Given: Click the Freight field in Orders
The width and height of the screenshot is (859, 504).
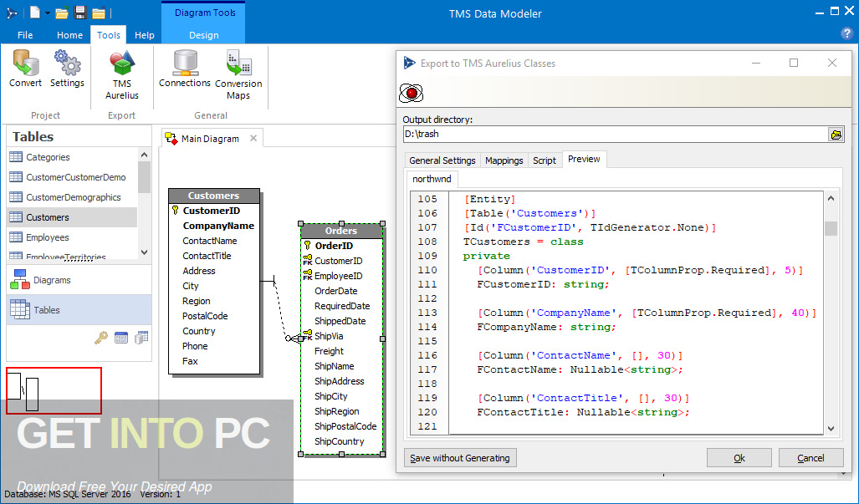Looking at the screenshot, I should [x=329, y=351].
